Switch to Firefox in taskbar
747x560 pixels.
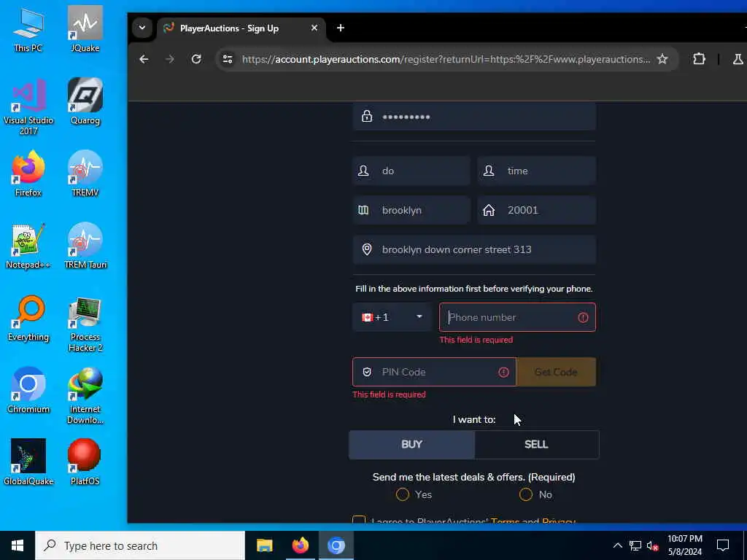pyautogui.click(x=300, y=545)
